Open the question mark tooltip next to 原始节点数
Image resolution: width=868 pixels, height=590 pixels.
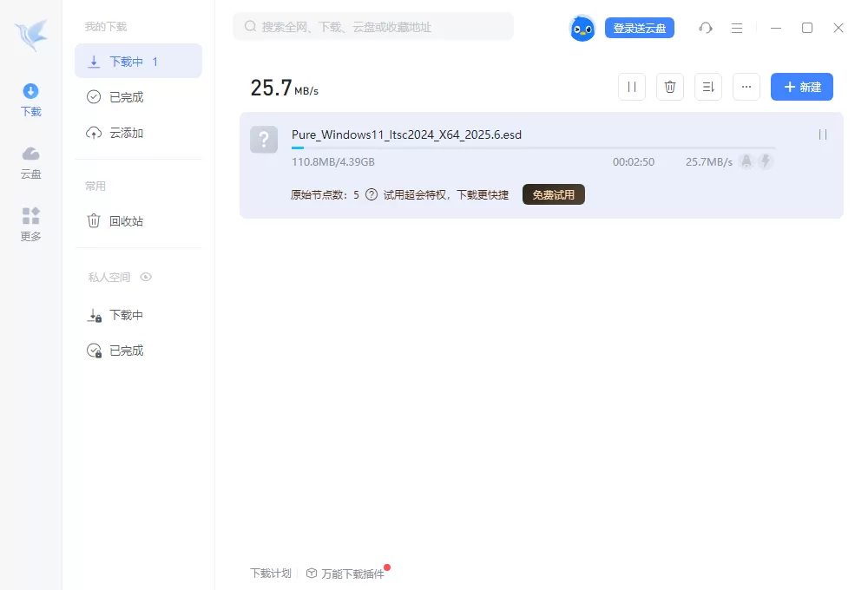(x=372, y=194)
